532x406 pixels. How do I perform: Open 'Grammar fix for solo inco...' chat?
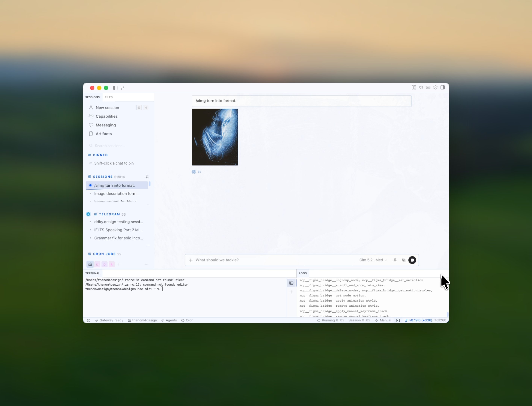[x=117, y=238]
